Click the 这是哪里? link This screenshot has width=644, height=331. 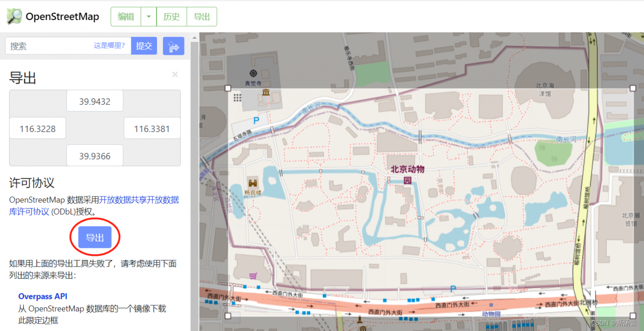[109, 45]
